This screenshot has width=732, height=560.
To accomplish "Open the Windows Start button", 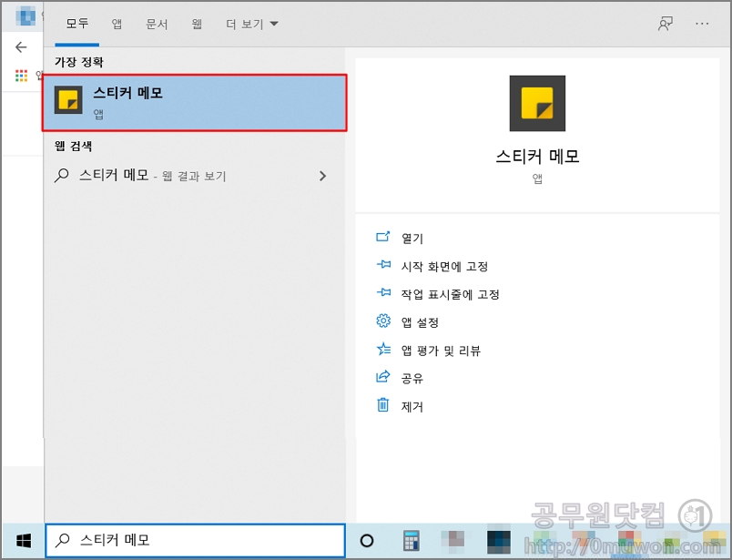I will click(x=24, y=541).
